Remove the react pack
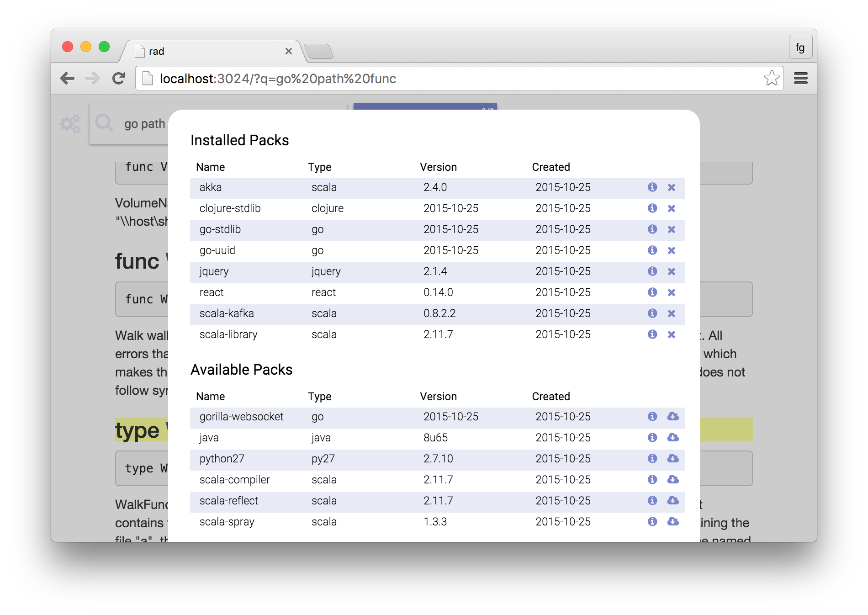 [671, 292]
